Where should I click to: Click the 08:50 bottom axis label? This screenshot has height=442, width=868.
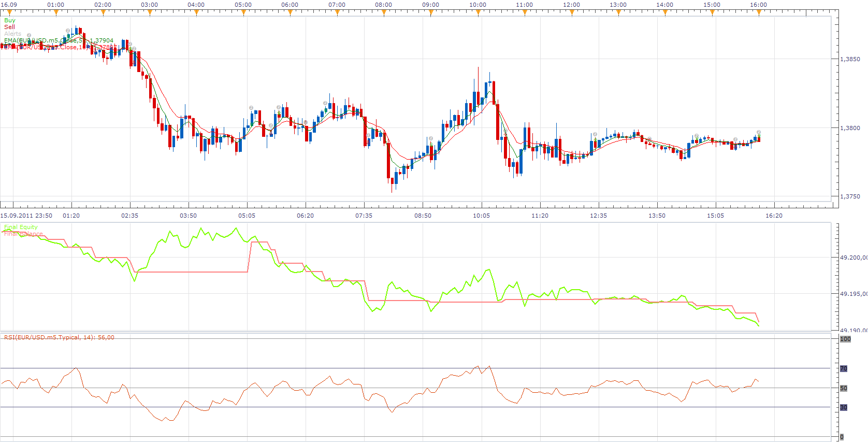(x=423, y=216)
